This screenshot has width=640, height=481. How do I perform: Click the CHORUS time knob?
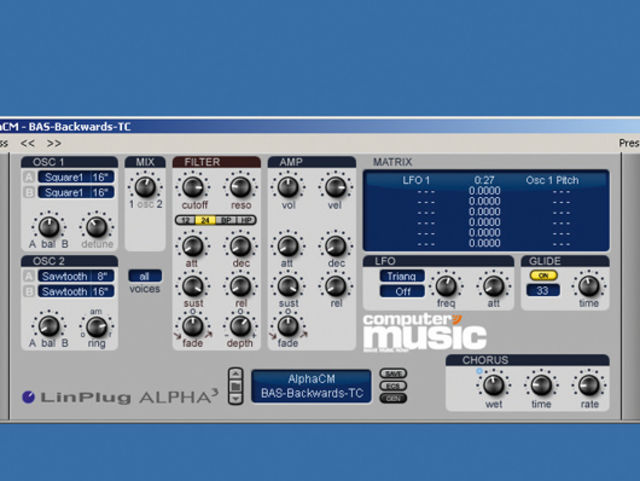pyautogui.click(x=541, y=385)
